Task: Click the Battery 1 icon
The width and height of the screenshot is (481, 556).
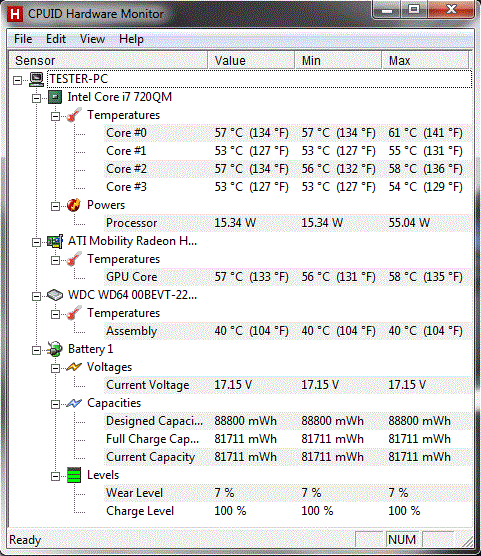Action: (x=55, y=349)
